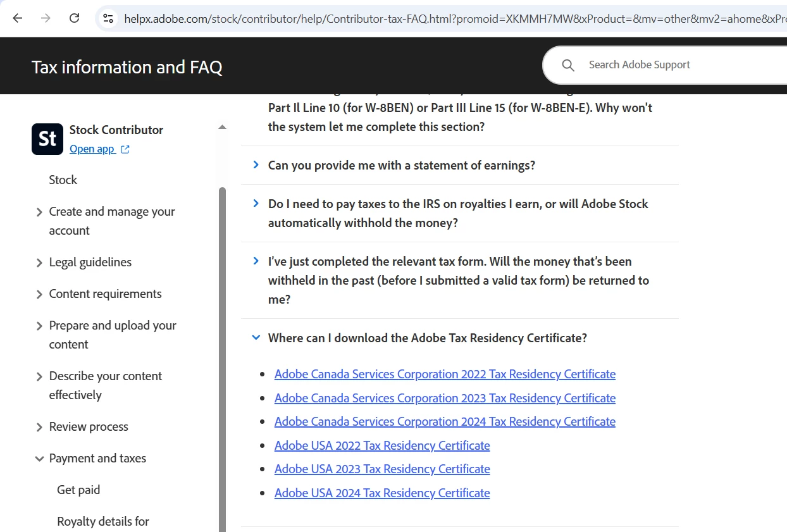Image resolution: width=787 pixels, height=532 pixels.
Task: Click the sidebar scroll-up arrow
Action: [x=222, y=127]
